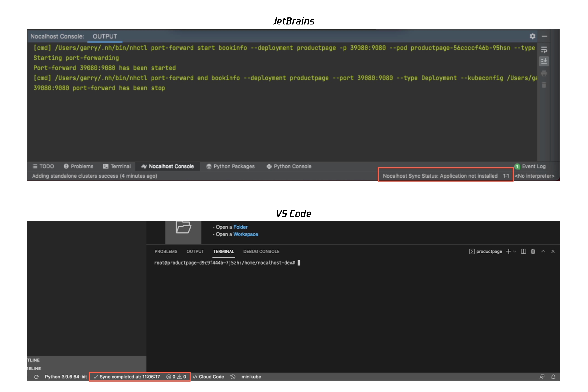Open the Event Log

tap(534, 166)
